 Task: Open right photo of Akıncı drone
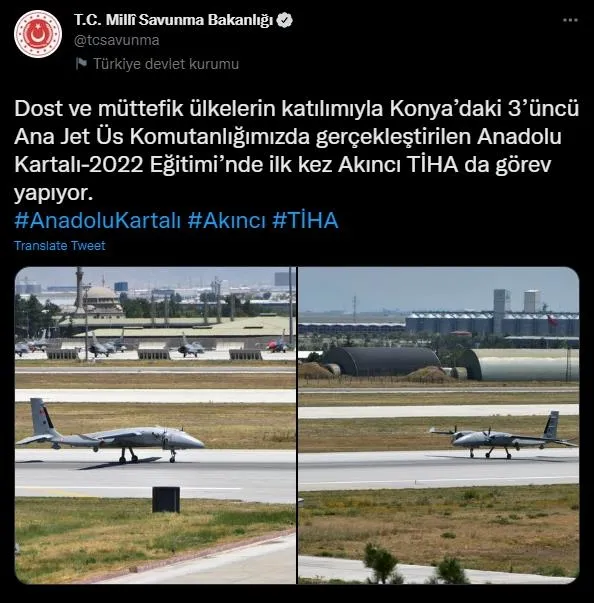pyautogui.click(x=439, y=425)
